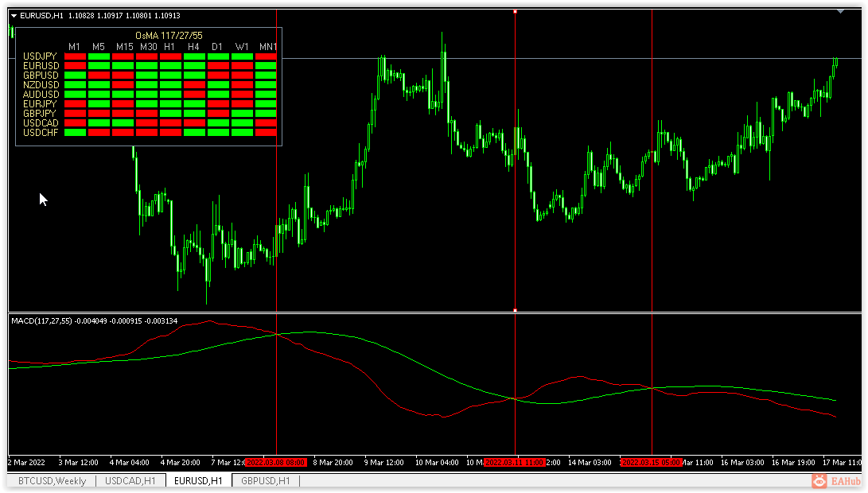Click the green USDJPY M5 cell
This screenshot has width=868, height=493.
[99, 56]
